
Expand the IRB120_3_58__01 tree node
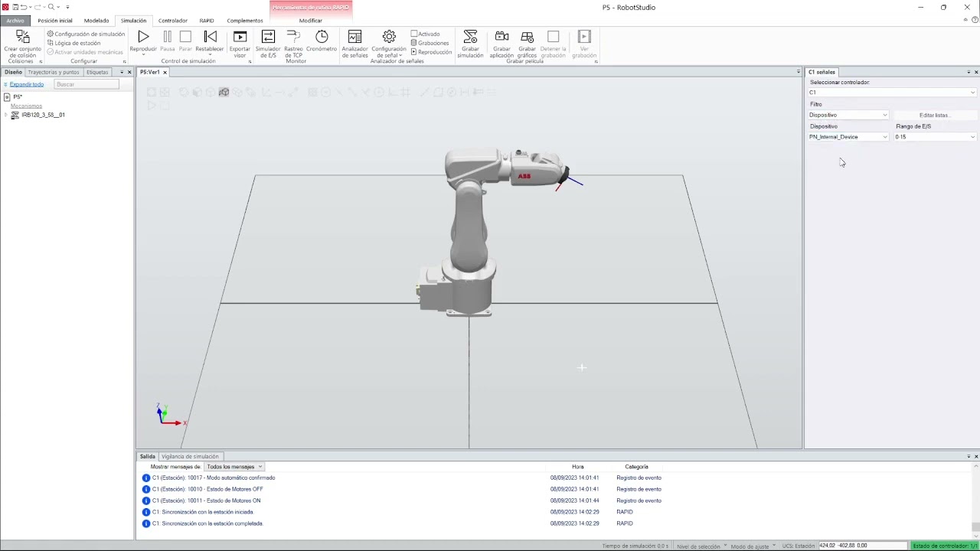coord(6,115)
